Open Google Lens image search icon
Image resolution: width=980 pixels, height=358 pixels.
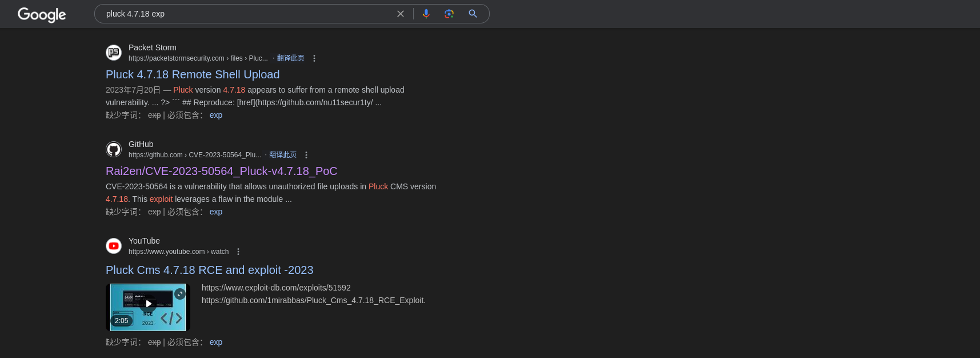(x=449, y=14)
